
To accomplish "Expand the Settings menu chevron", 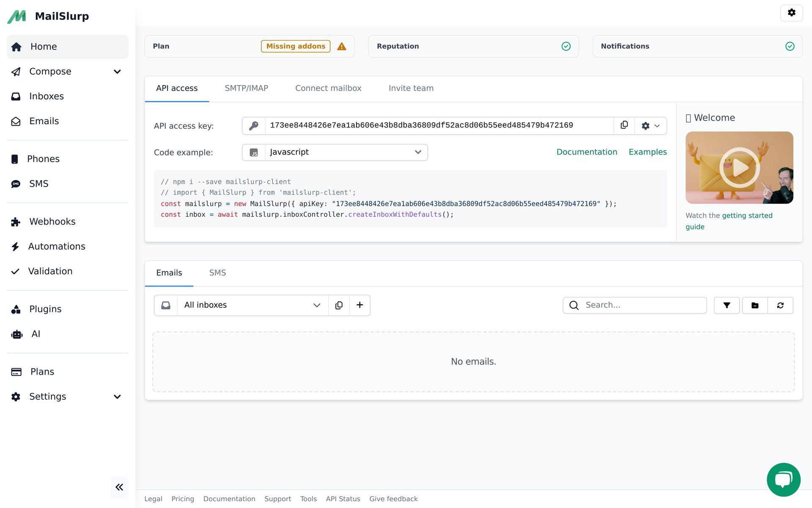I will pos(116,397).
